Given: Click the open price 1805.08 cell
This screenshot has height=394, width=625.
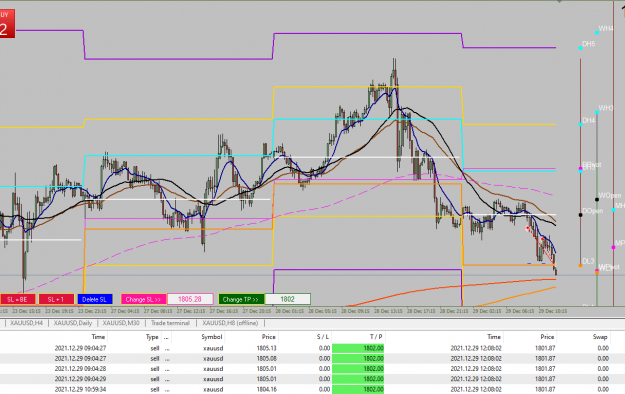Looking at the screenshot, I should [267, 359].
